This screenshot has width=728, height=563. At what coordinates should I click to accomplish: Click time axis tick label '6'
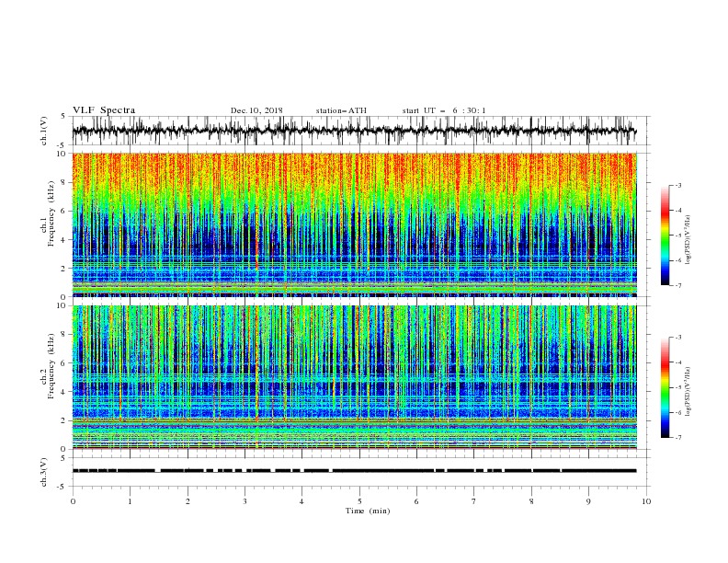tap(417, 501)
